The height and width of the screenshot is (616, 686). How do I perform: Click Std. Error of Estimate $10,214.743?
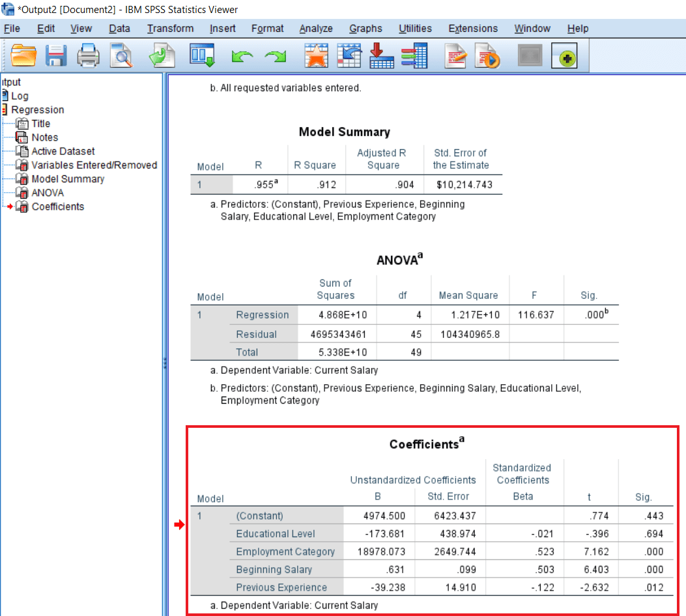click(464, 185)
